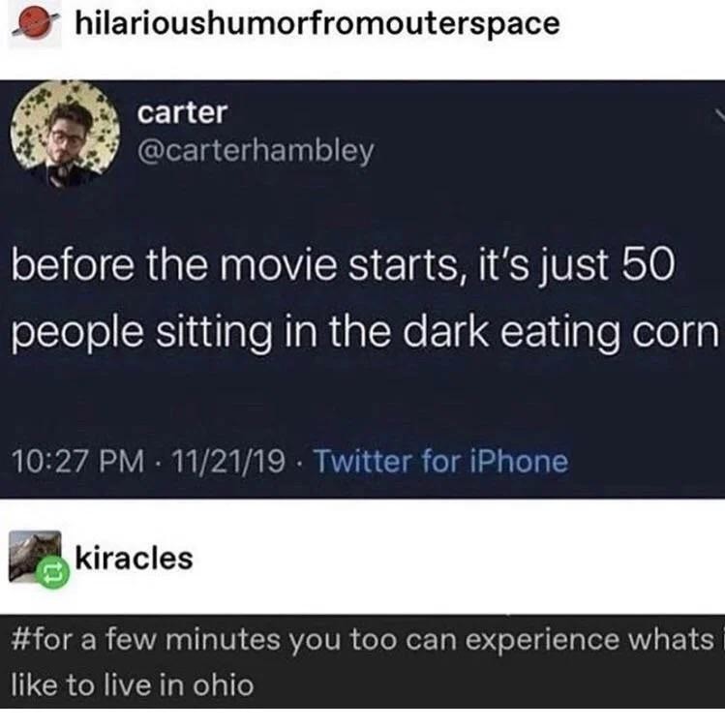Open the hilarioushumorfromouterspace blog name link
The height and width of the screenshot is (728, 725).
[317, 23]
